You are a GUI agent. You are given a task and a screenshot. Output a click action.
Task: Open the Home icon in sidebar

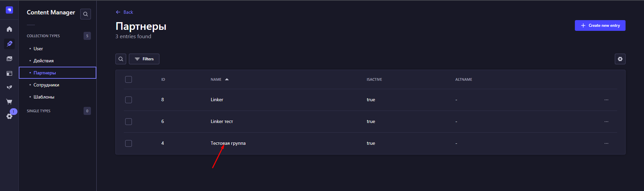[x=9, y=29]
